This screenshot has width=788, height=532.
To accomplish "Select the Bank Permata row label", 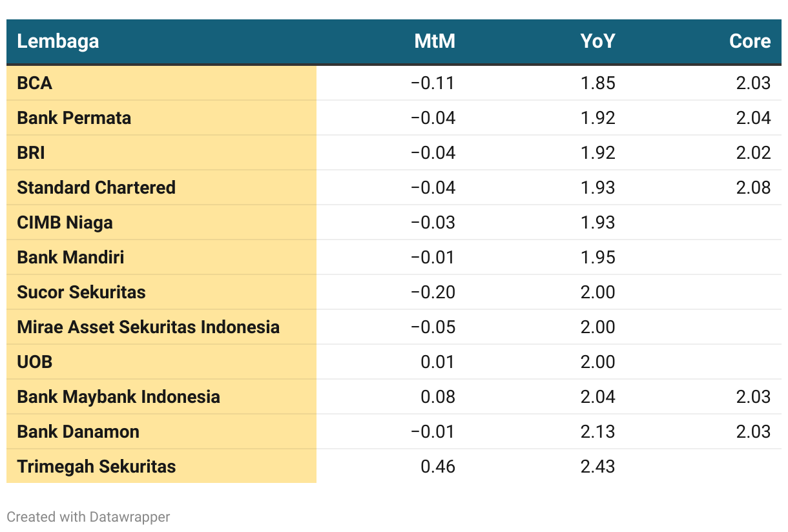I will (x=74, y=118).
